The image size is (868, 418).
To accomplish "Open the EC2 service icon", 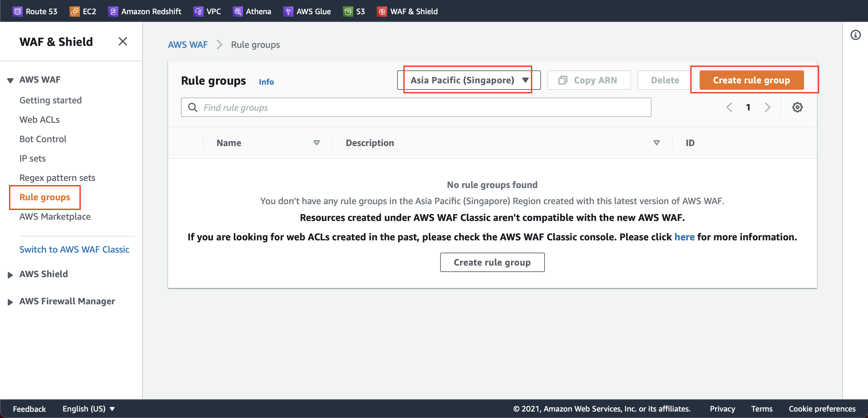I will 74,11.
